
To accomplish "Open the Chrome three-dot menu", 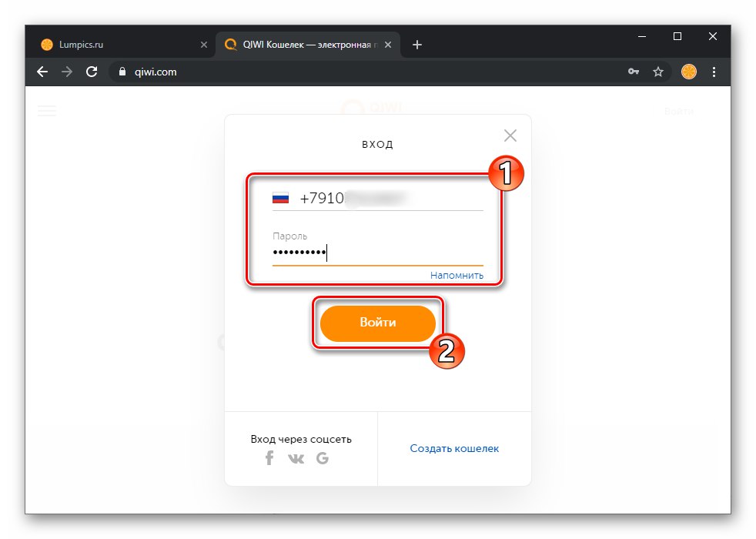I will 714,72.
